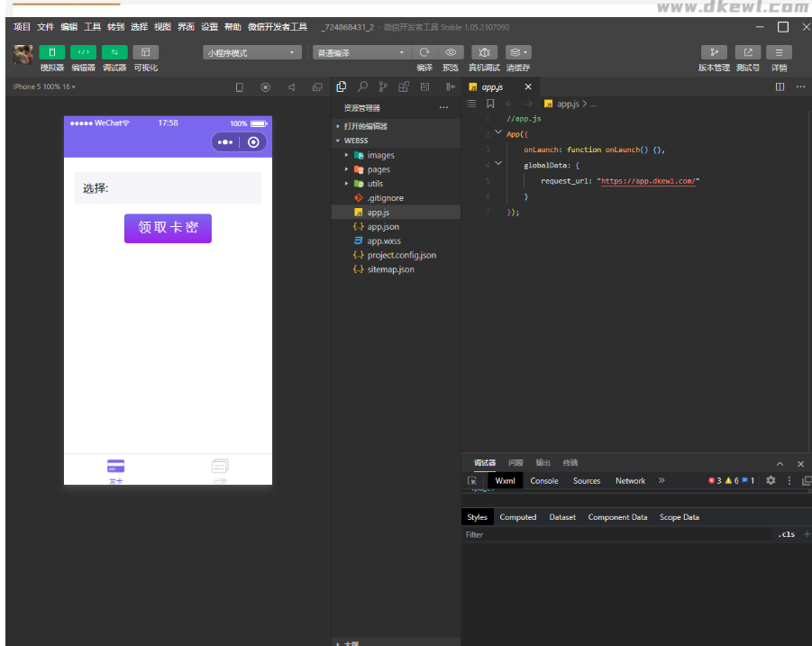
Task: Toggle the 模拟器 simulator panel
Action: pyautogui.click(x=52, y=52)
